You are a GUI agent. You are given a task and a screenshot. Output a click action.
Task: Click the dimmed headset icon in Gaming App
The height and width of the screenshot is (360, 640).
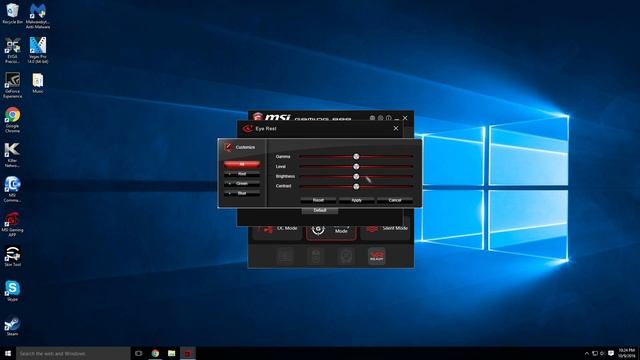[x=346, y=257]
